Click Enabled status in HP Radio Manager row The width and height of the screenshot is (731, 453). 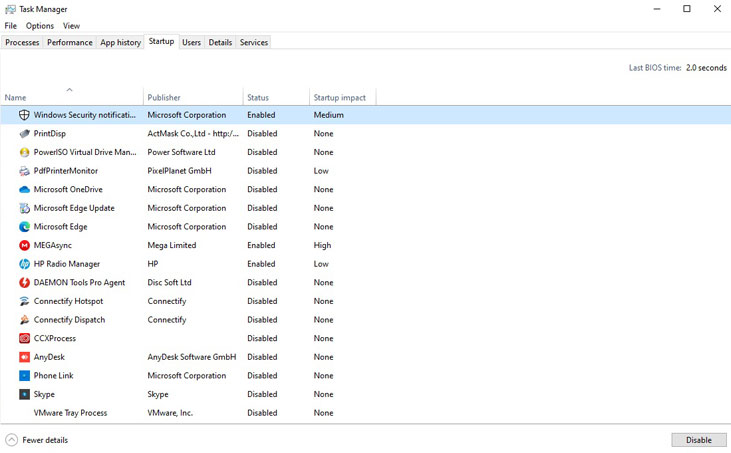click(x=261, y=264)
